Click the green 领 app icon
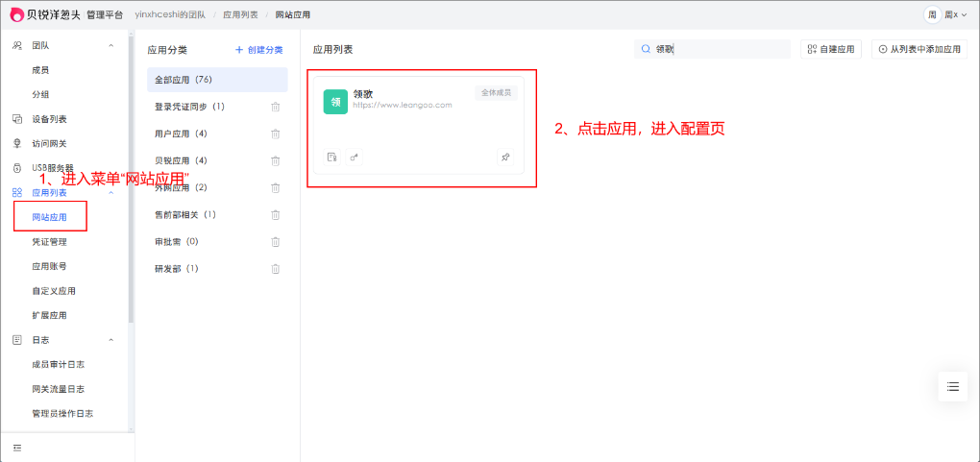The image size is (980, 462). coord(335,102)
